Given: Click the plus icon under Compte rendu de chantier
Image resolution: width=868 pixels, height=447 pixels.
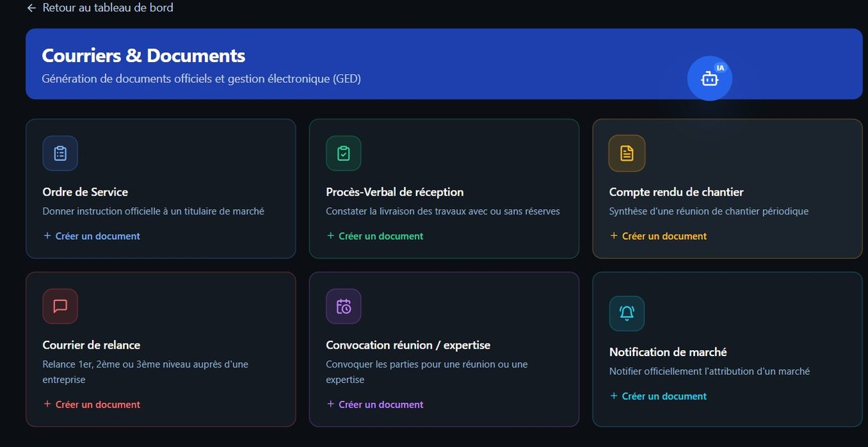Looking at the screenshot, I should [x=614, y=236].
